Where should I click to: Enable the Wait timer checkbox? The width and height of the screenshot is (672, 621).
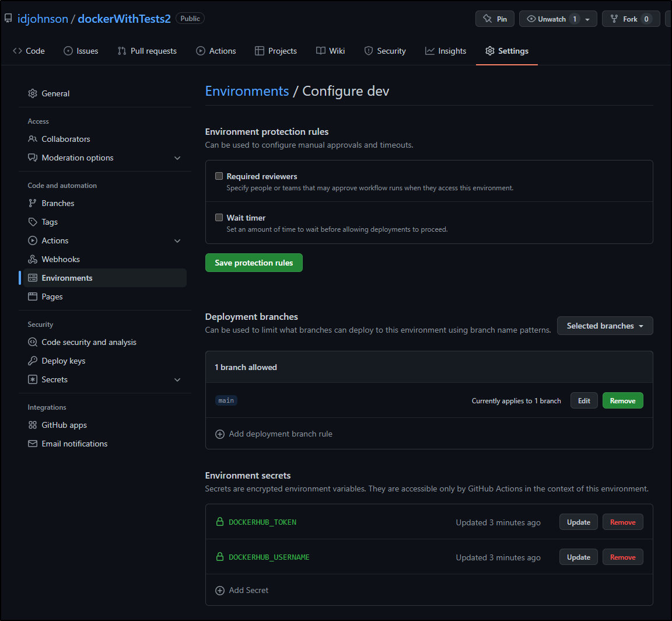point(219,217)
